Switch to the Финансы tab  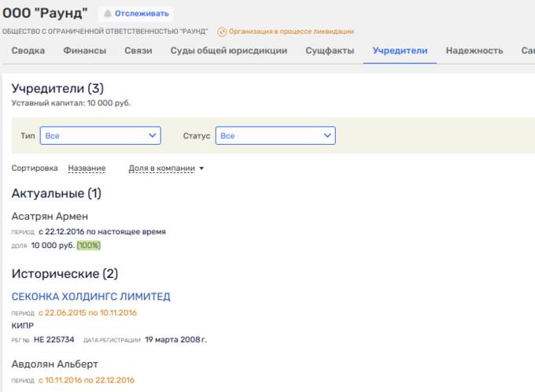pos(85,50)
